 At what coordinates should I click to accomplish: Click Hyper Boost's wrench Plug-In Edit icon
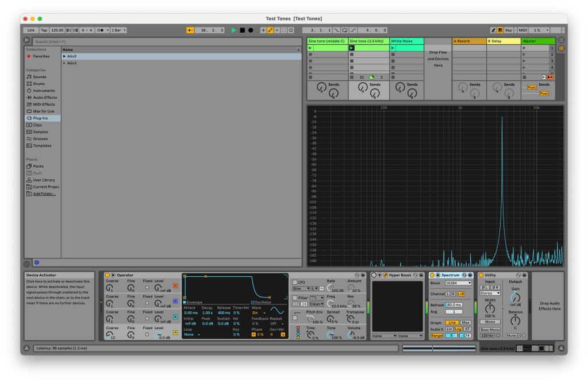385,275
